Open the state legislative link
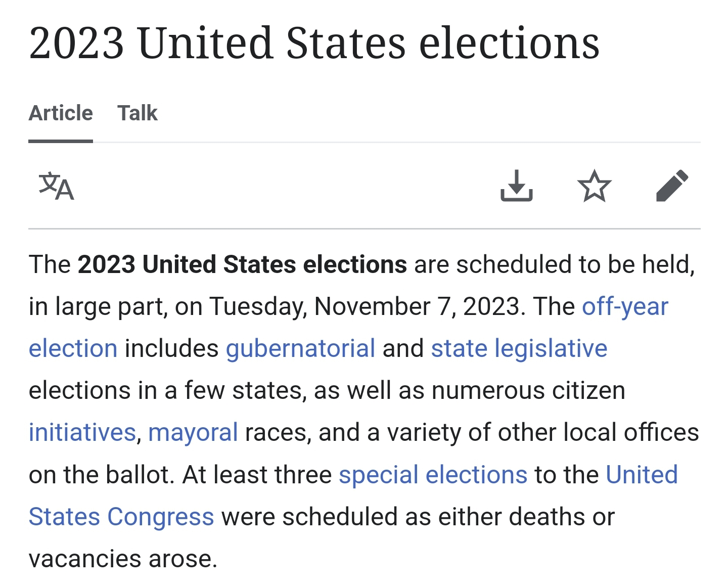The image size is (728, 588). pos(519,349)
